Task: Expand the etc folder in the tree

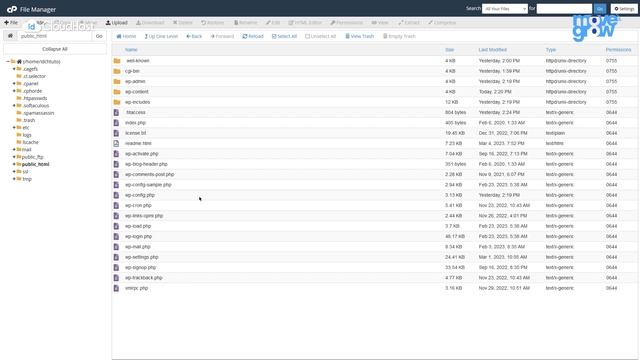Action: (x=14, y=128)
